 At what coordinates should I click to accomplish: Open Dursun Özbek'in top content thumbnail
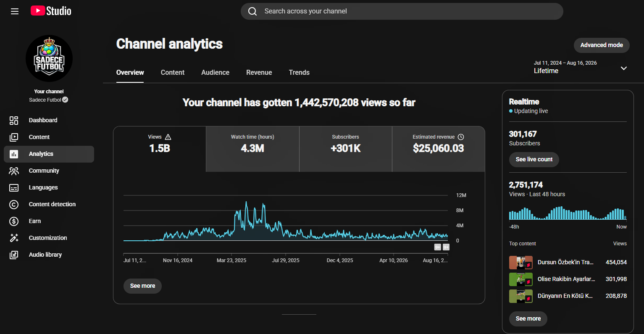click(521, 263)
